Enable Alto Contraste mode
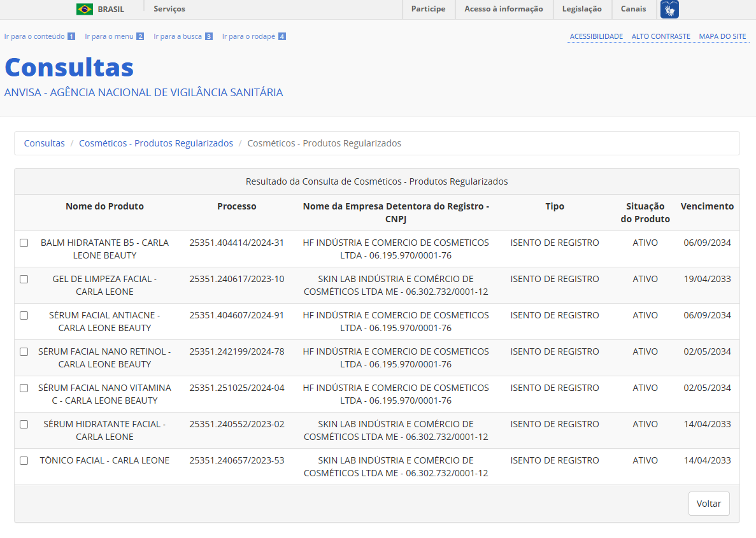Screen dimensions: 756x538 660,36
